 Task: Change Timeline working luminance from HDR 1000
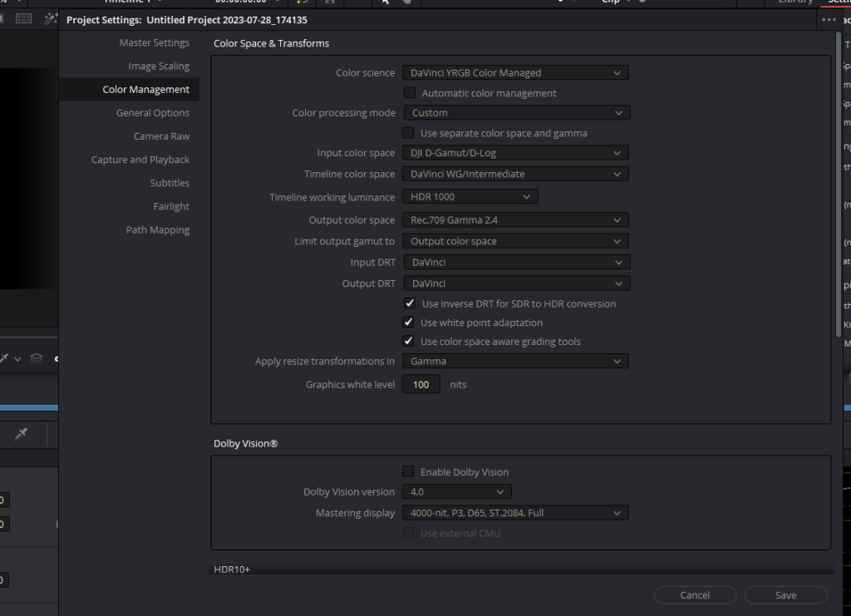(470, 196)
